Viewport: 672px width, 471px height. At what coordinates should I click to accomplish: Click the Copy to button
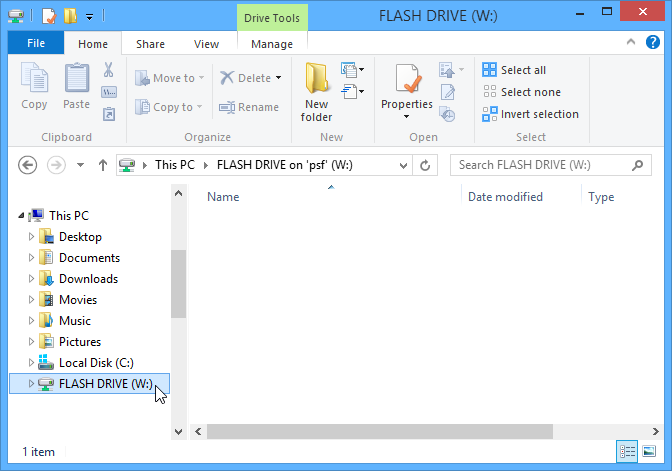[168, 107]
